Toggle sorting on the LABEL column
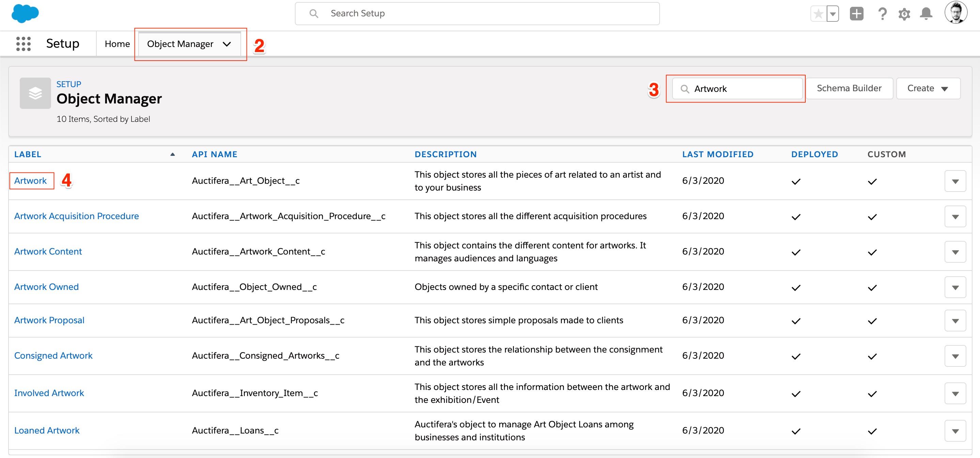Screen dimensions: 980x458 point(28,154)
